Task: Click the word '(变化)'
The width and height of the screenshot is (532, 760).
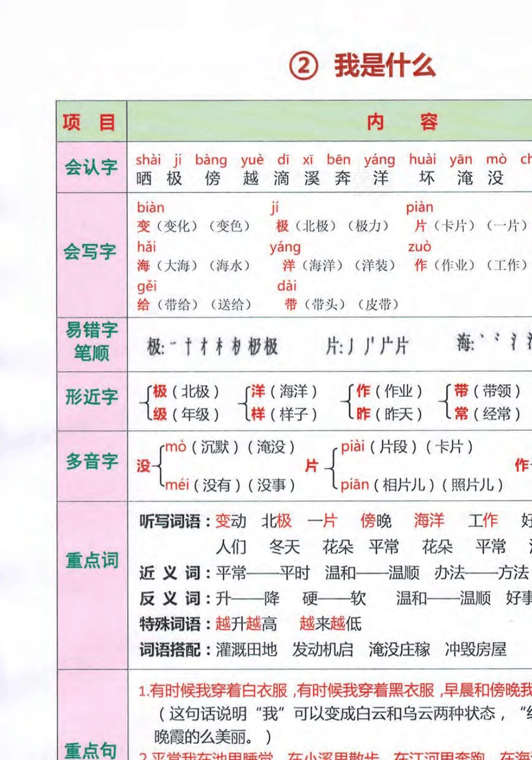Action: click(x=178, y=226)
